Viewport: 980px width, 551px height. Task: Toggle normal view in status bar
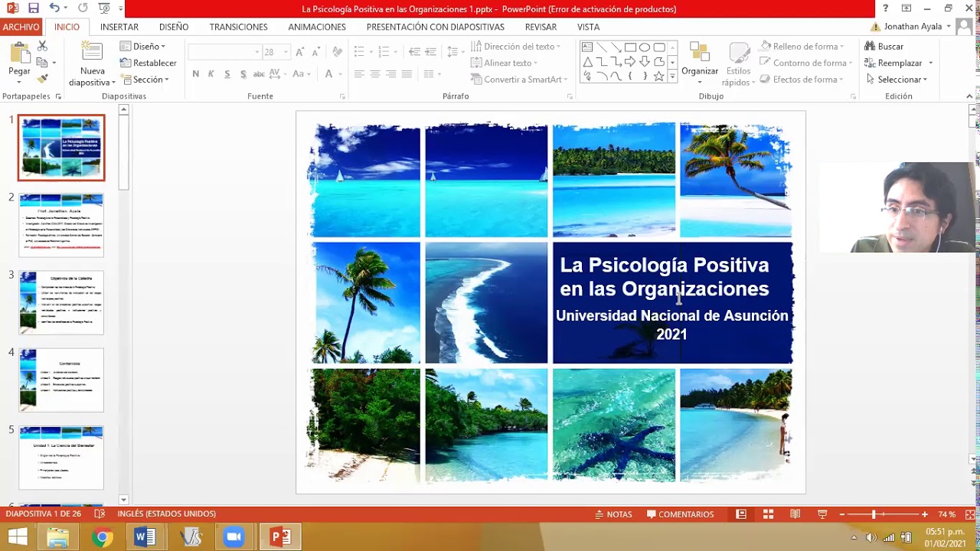[741, 514]
